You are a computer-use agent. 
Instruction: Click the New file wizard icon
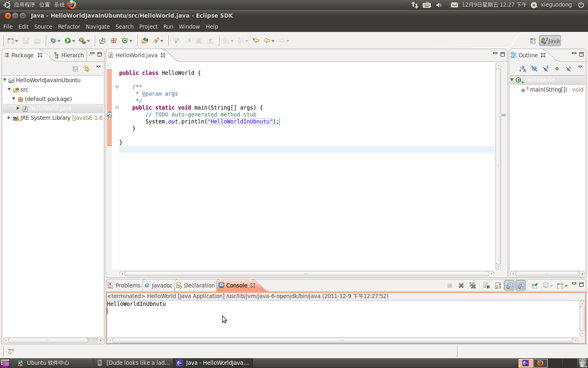click(x=11, y=40)
